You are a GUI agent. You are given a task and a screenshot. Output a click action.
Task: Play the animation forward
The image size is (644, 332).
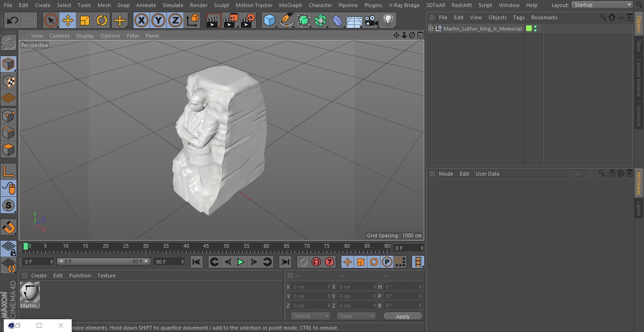(x=240, y=262)
